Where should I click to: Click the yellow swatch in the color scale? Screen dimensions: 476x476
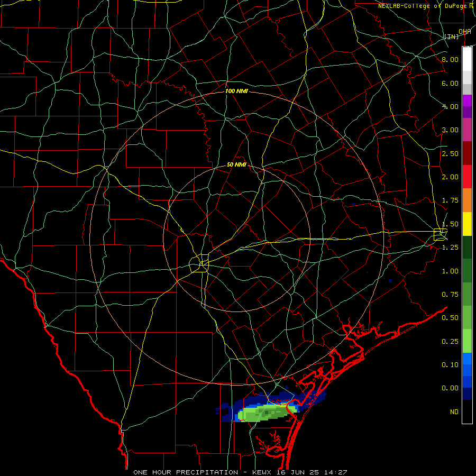coord(467,224)
